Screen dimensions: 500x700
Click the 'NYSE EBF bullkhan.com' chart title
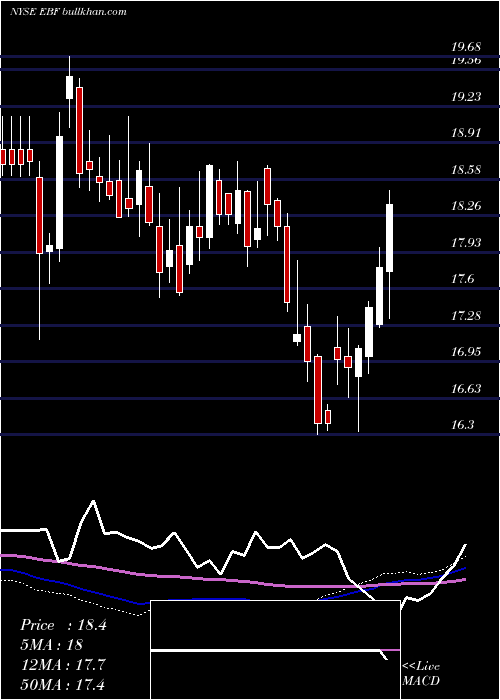pyautogui.click(x=68, y=11)
